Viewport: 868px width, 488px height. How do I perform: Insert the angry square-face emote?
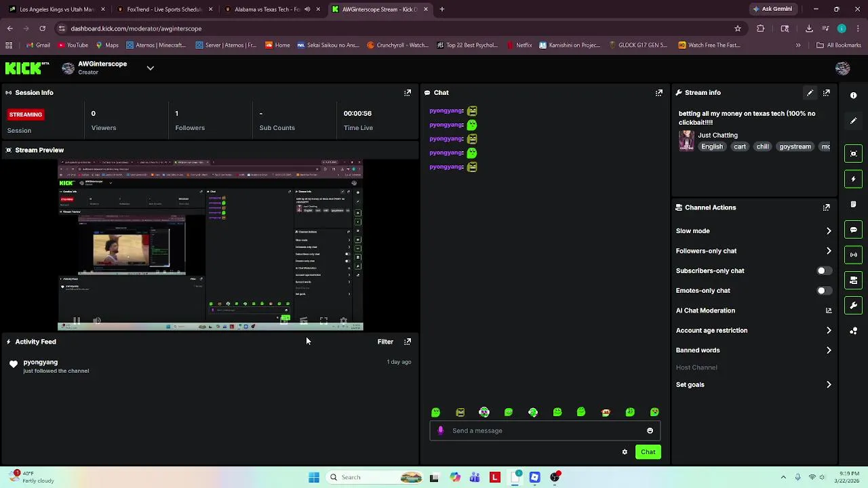460,412
